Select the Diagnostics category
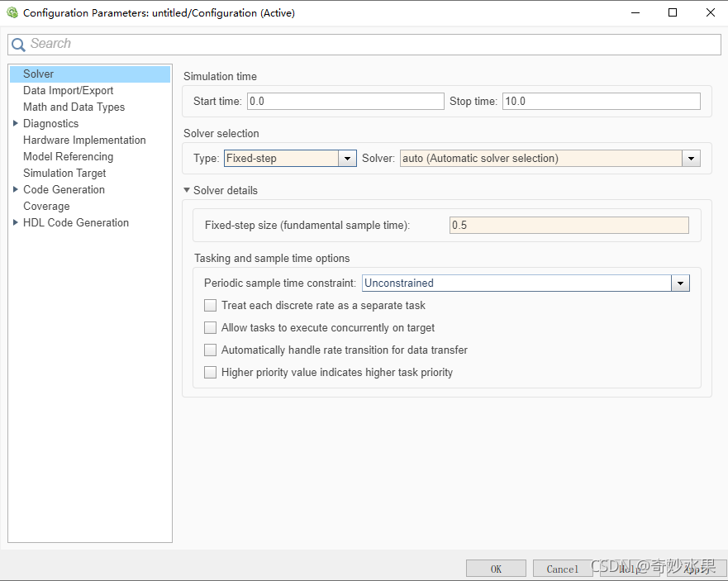This screenshot has width=728, height=581. (x=51, y=123)
